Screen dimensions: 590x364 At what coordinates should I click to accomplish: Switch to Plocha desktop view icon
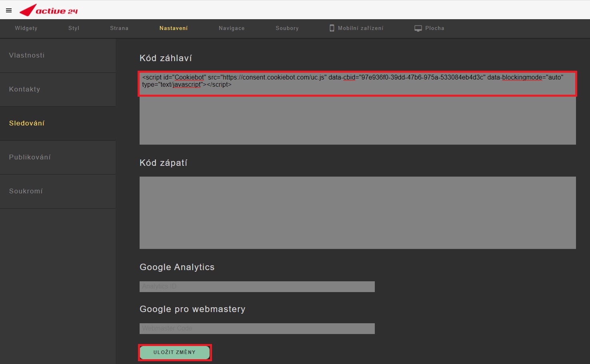[418, 28]
